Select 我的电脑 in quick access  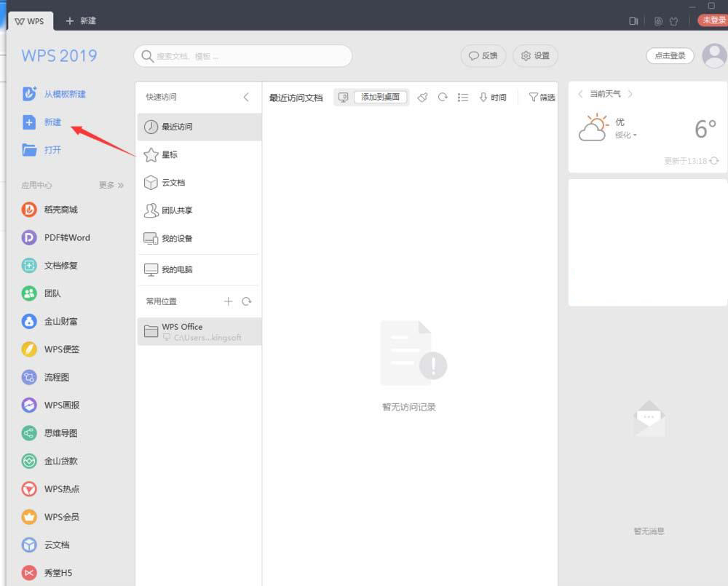click(x=199, y=269)
